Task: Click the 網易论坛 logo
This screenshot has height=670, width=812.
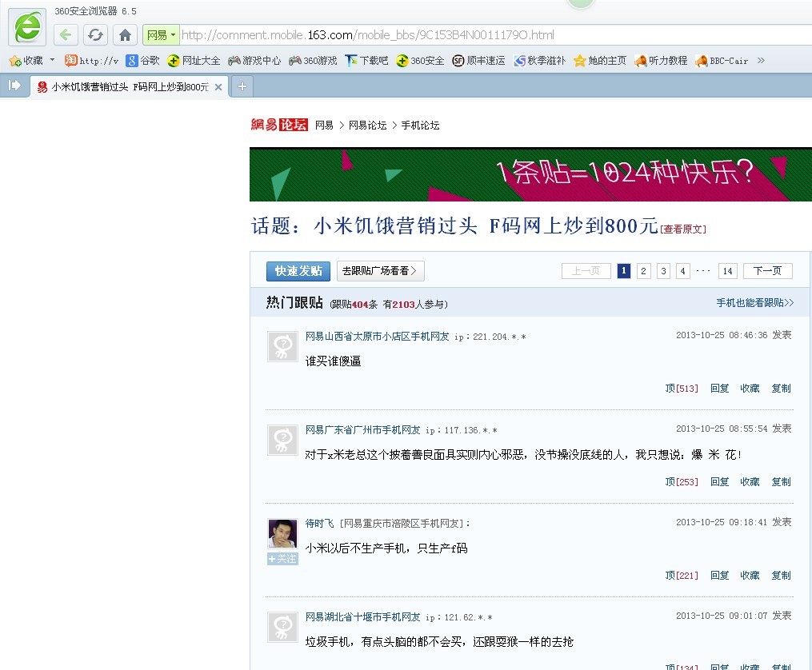Action: [279, 125]
